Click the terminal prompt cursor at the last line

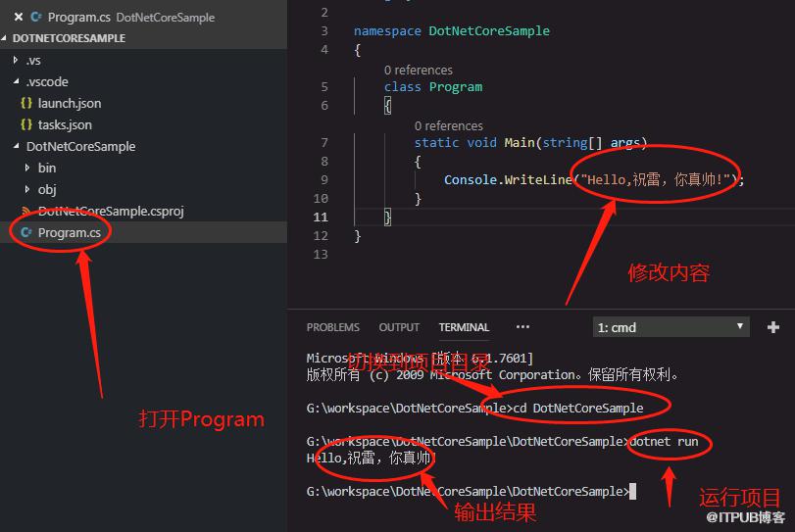pyautogui.click(x=632, y=492)
